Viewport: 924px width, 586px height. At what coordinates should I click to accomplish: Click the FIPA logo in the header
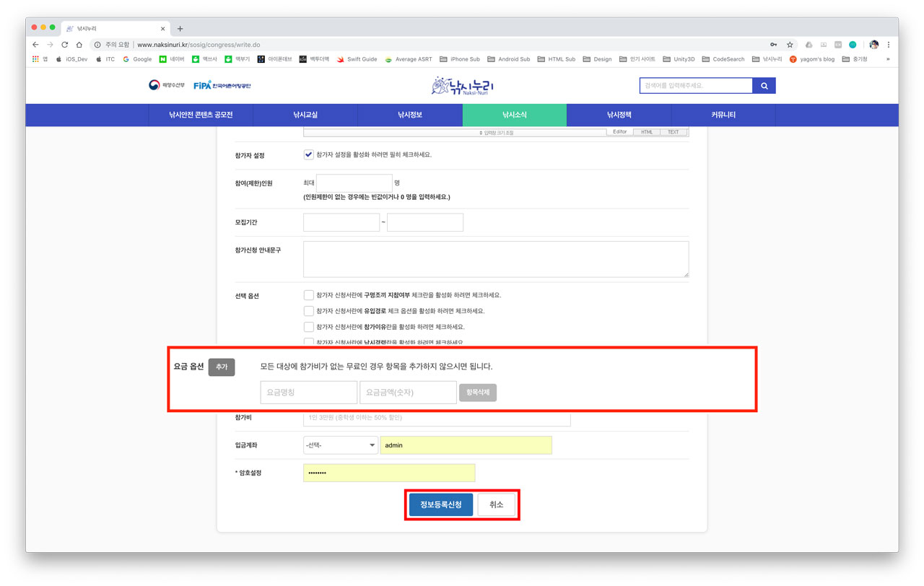[222, 85]
